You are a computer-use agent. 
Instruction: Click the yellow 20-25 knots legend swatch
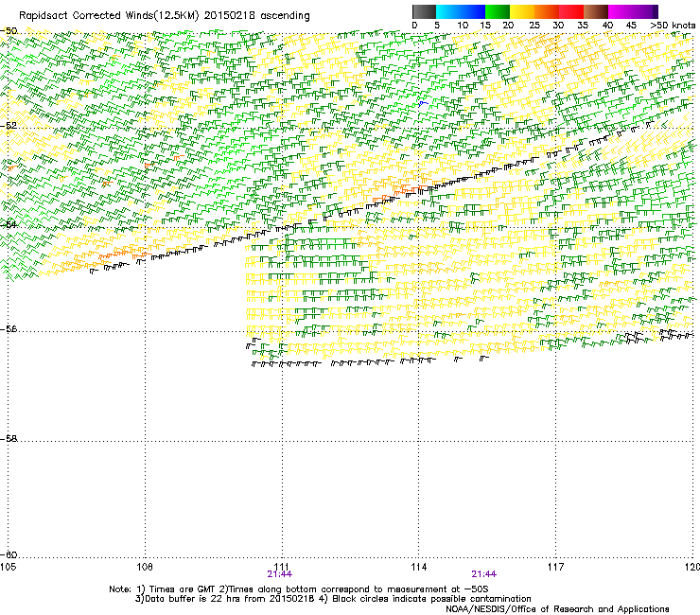point(522,11)
